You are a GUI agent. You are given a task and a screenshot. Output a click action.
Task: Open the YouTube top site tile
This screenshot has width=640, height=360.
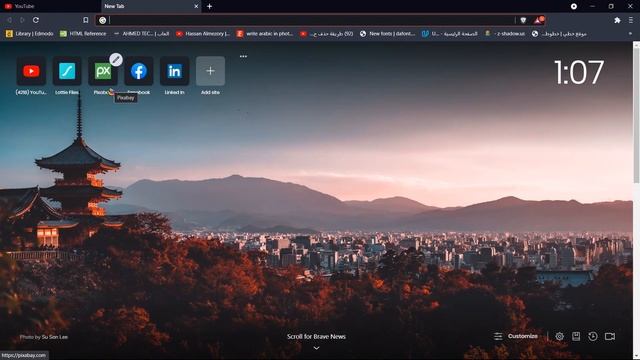[x=31, y=71]
